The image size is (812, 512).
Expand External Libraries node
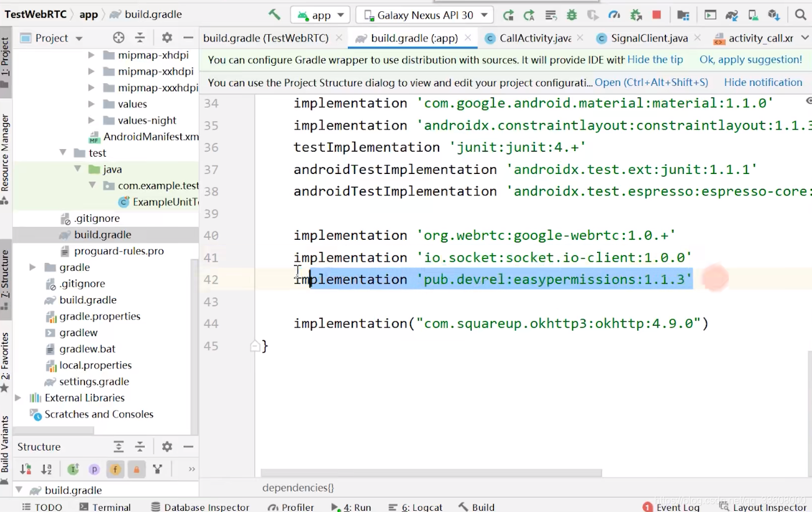(x=18, y=398)
